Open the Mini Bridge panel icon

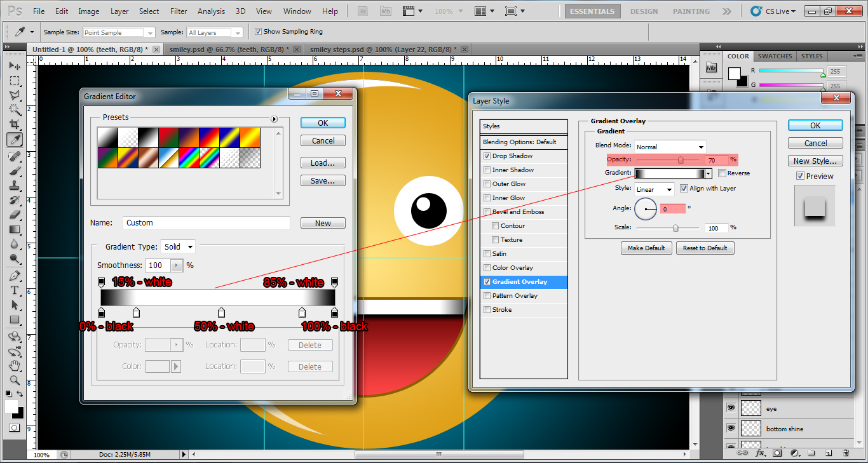coord(712,67)
